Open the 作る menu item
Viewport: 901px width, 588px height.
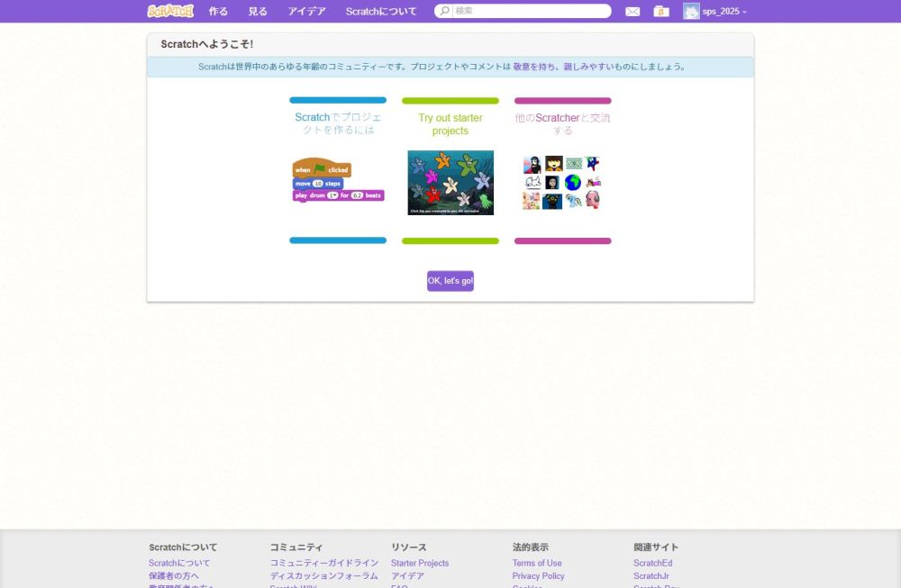pyautogui.click(x=218, y=12)
